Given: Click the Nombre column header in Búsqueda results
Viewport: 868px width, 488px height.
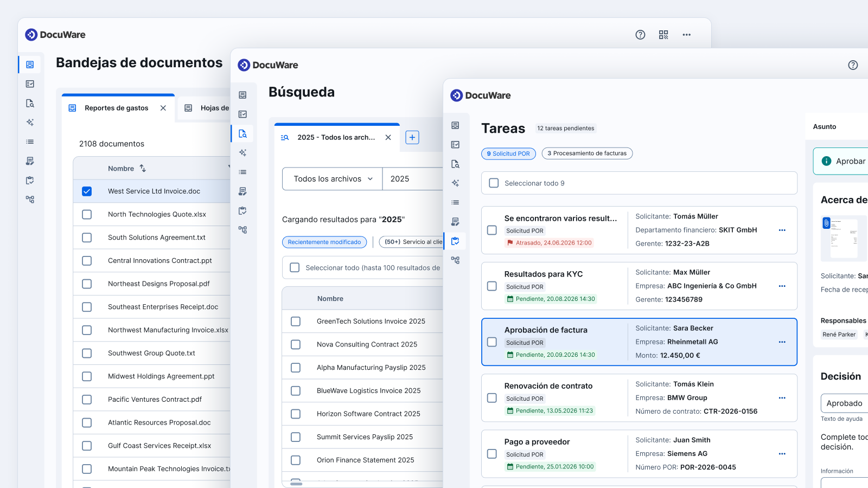Looking at the screenshot, I should (x=330, y=299).
